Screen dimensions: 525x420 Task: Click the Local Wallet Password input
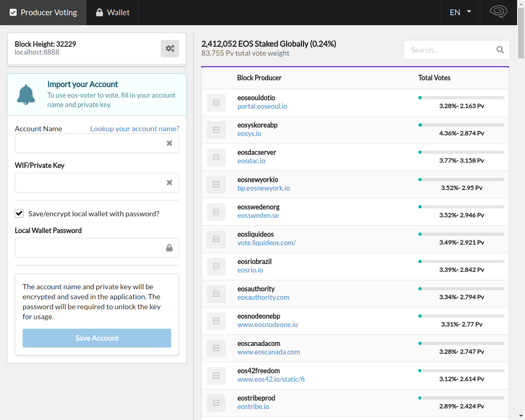(89, 248)
